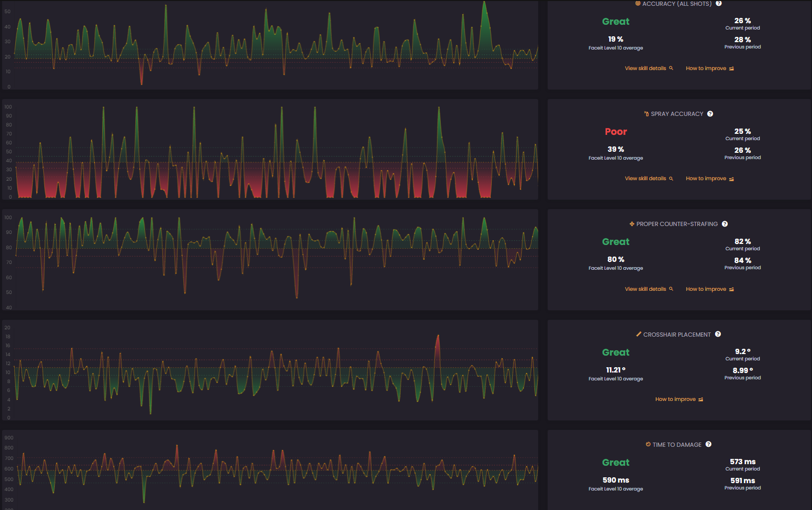Click the clock icon beside Time to Damage
The width and height of the screenshot is (812, 510).
[x=648, y=444]
